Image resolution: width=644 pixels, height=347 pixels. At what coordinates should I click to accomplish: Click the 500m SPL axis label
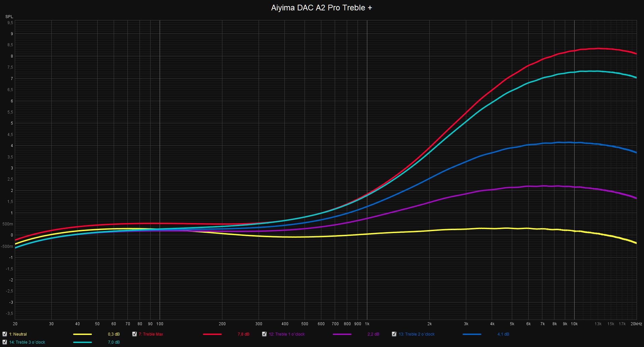click(8, 224)
